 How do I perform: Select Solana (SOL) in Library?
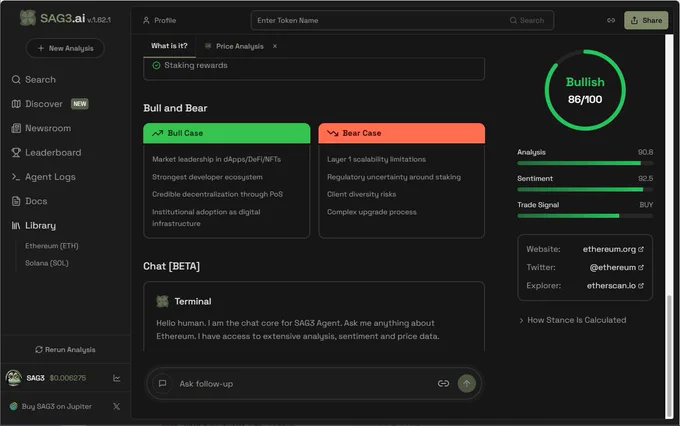click(47, 263)
